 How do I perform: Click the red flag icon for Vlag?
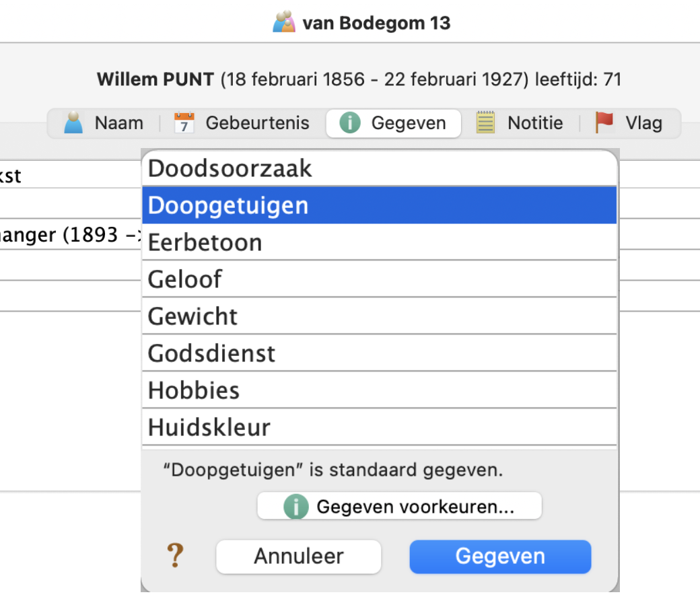tap(604, 123)
